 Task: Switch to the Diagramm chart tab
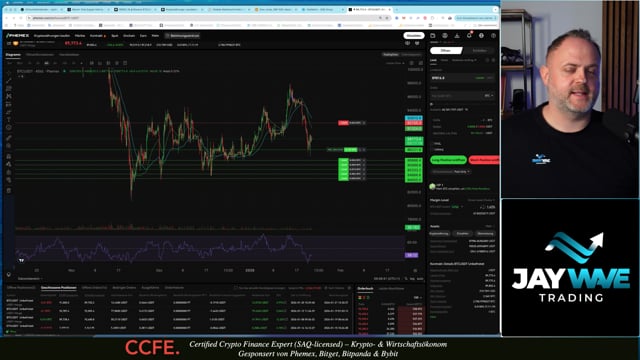point(13,55)
